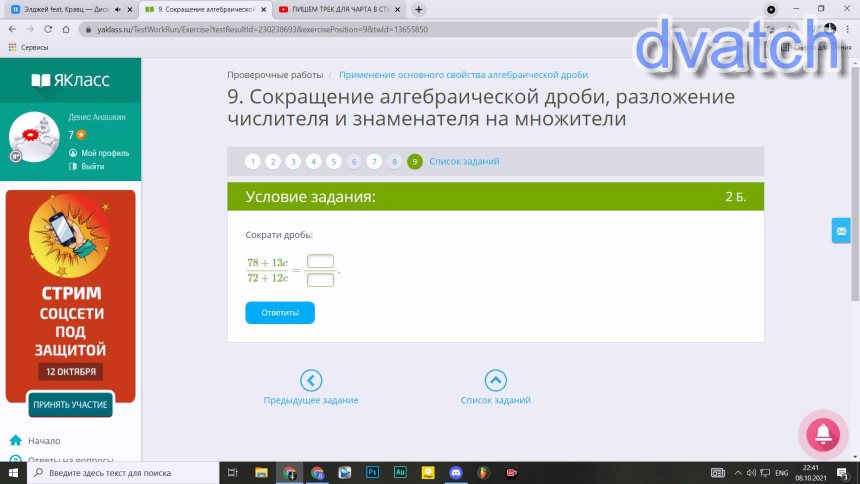Open Мой профиль link in sidebar
860x484 pixels.
[98, 153]
